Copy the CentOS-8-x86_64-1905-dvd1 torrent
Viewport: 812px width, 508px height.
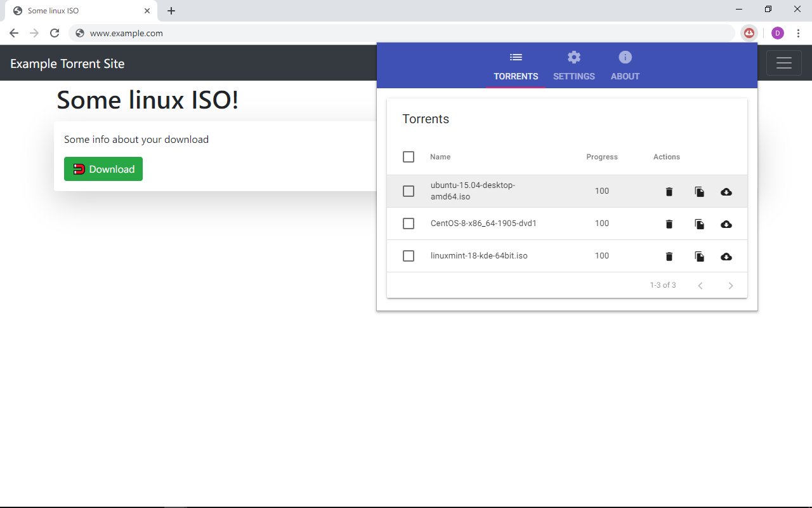coord(699,224)
